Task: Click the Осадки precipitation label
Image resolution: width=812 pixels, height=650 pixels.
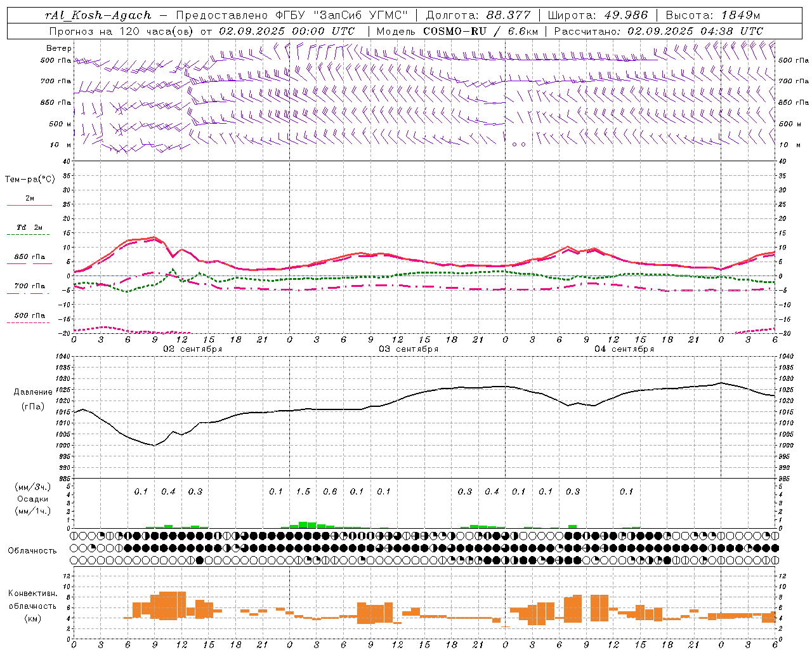Action: pyautogui.click(x=33, y=499)
